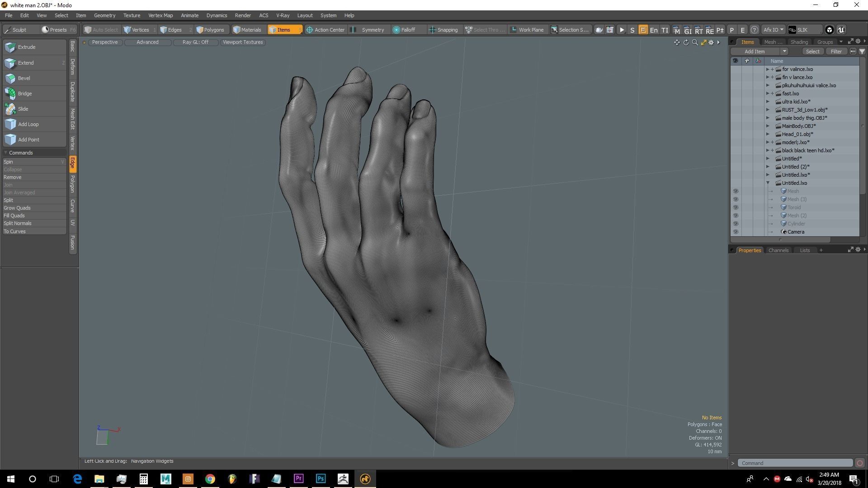Click the viewport rotate icon

tap(686, 42)
